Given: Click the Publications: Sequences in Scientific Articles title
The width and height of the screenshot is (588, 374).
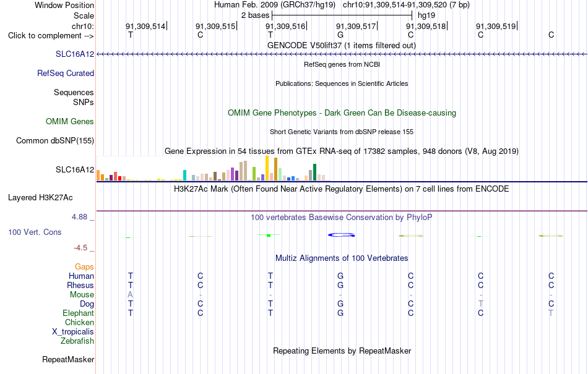Looking at the screenshot, I should coord(342,83).
